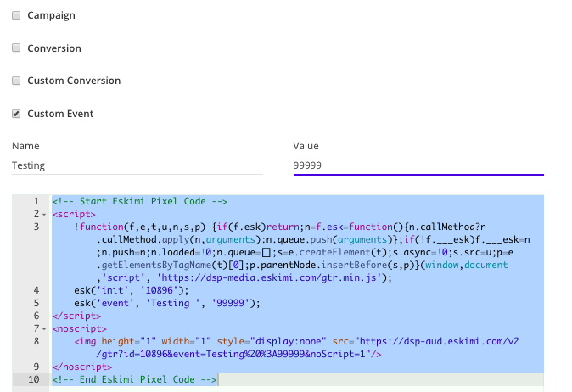Click the Name field label
Viewport: 572px width, 392px height.
click(x=25, y=146)
